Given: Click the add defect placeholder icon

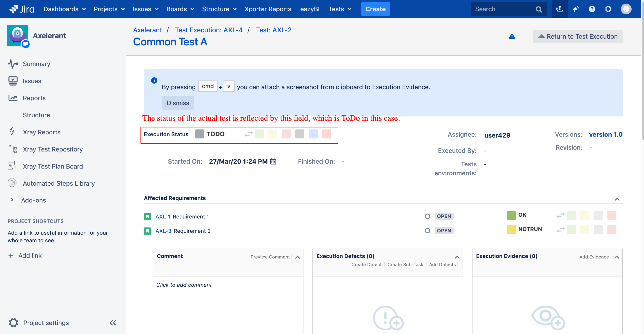Looking at the screenshot, I should tap(388, 318).
